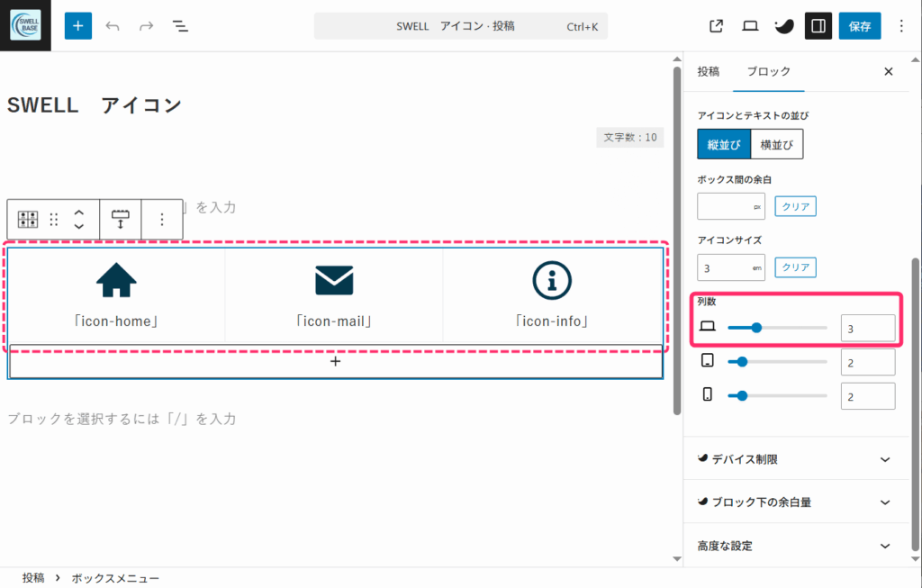Image resolution: width=922 pixels, height=588 pixels.
Task: Adjust the mobile column count slider
Action: tap(777, 395)
